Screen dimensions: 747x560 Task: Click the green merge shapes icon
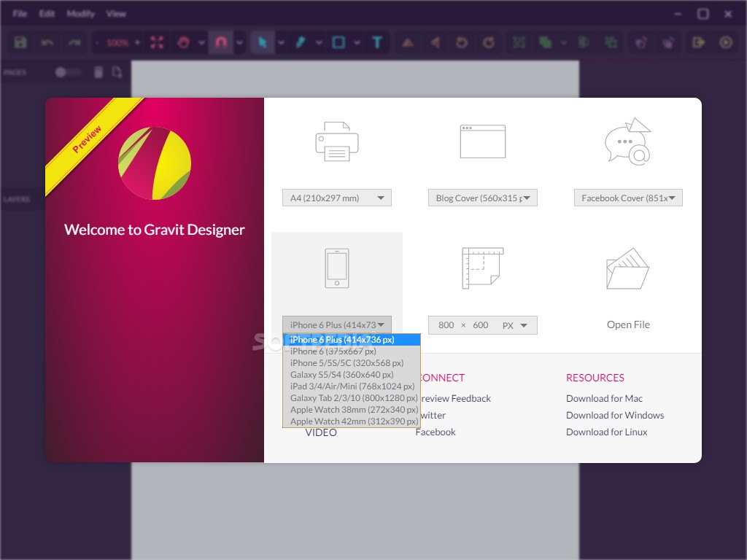(546, 42)
